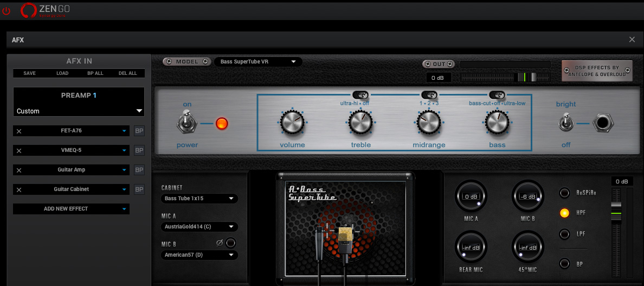Click the REAR MIC level knob
Screen dimensions: 644x286
471,247
